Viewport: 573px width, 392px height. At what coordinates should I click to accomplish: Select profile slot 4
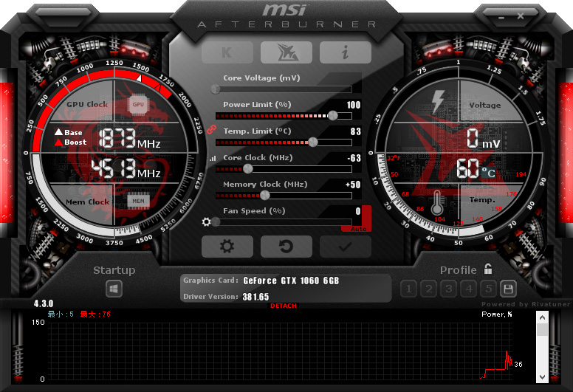point(469,289)
